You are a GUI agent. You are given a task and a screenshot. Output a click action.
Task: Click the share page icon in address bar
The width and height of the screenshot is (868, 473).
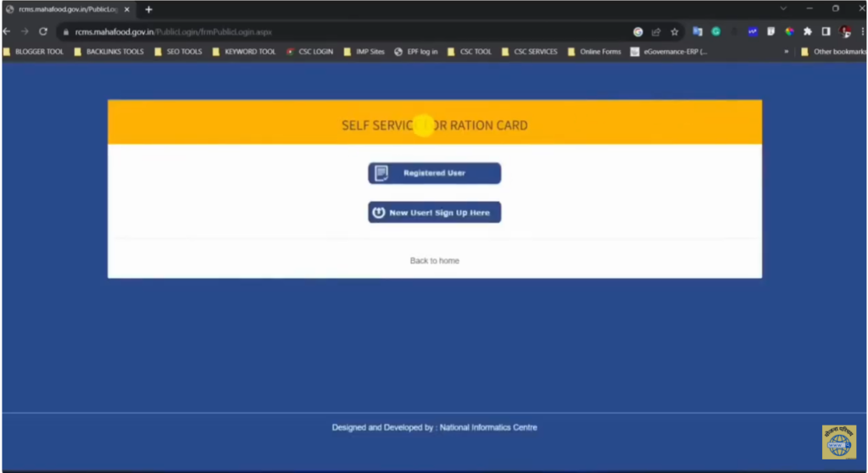(656, 32)
